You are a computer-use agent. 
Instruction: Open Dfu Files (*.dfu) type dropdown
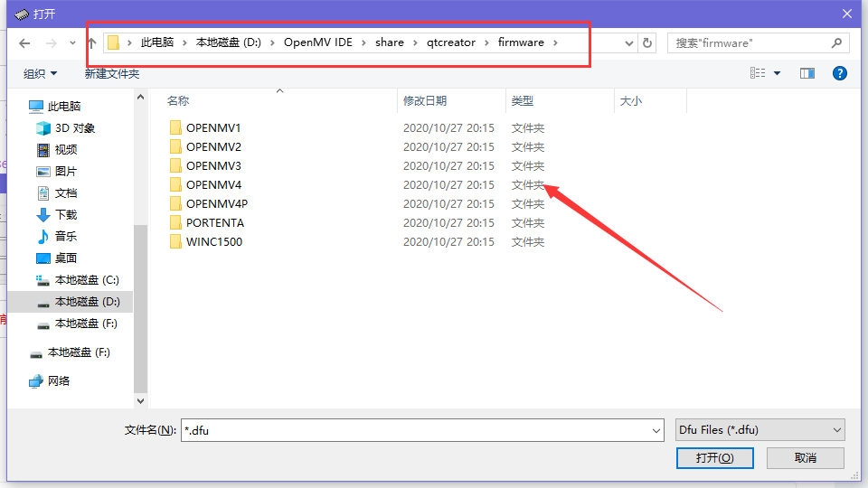click(760, 429)
